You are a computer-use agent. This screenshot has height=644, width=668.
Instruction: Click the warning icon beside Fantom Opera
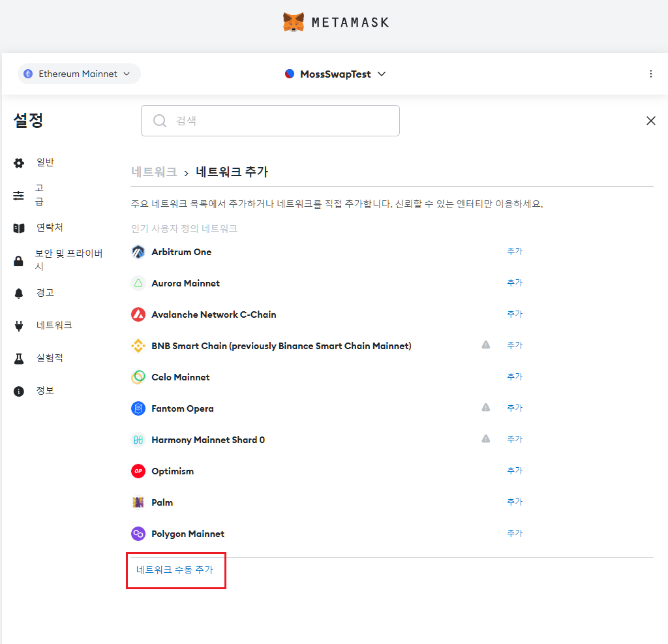coord(485,407)
